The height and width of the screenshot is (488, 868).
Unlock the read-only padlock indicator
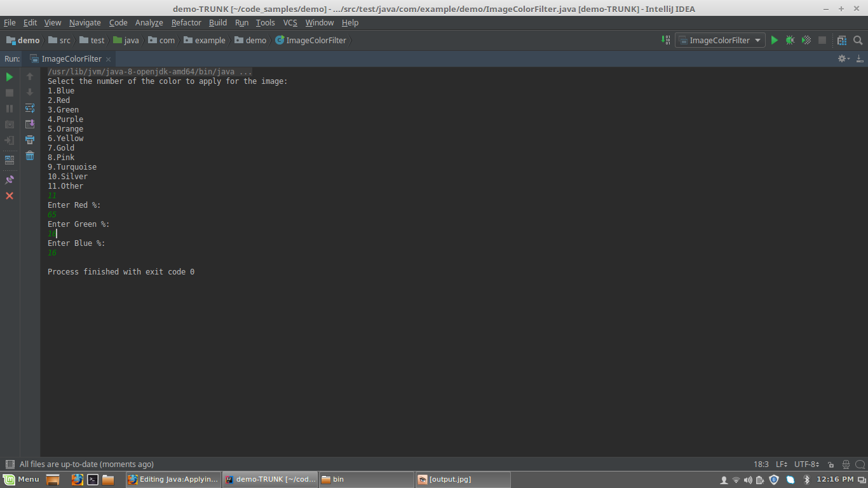pos(831,464)
